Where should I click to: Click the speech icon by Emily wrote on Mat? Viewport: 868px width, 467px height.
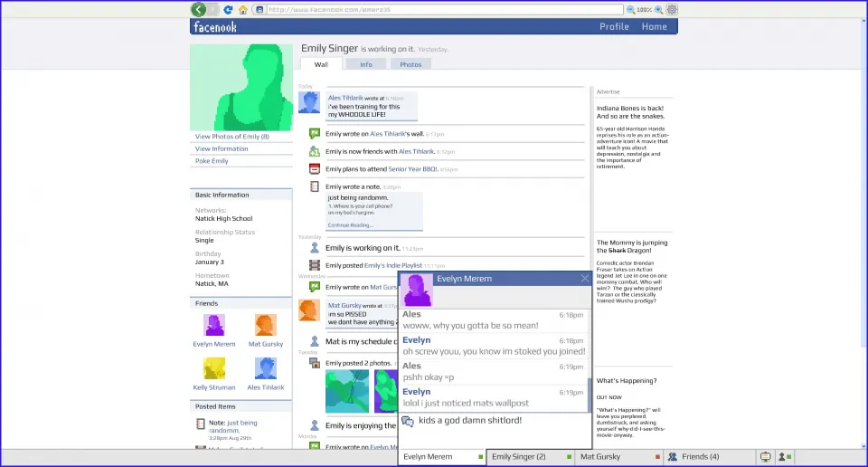coord(315,287)
